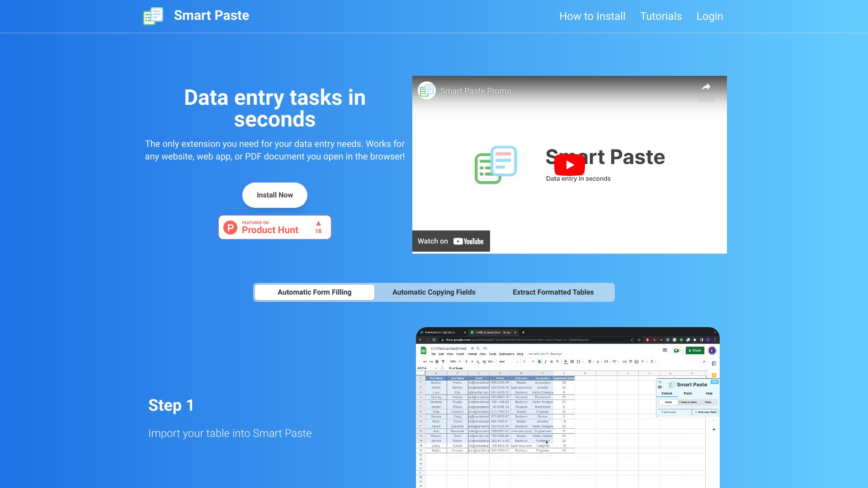Open the Functions (Σ) icon in the toolbar

pyautogui.click(x=653, y=361)
